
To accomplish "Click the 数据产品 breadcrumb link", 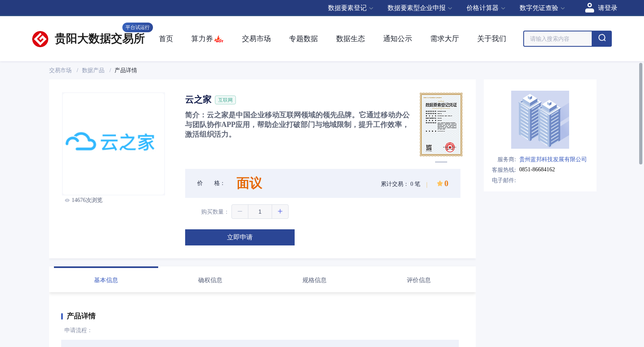I will point(93,71).
